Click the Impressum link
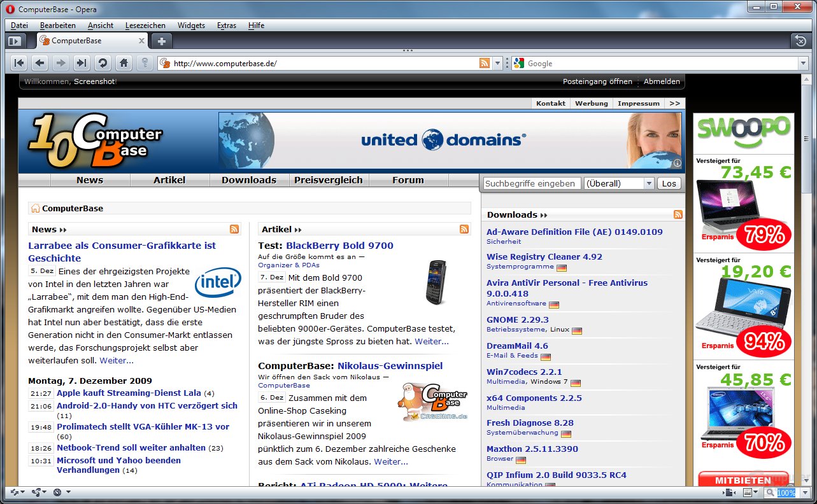Viewport: 817px width, 504px height. pyautogui.click(x=639, y=103)
